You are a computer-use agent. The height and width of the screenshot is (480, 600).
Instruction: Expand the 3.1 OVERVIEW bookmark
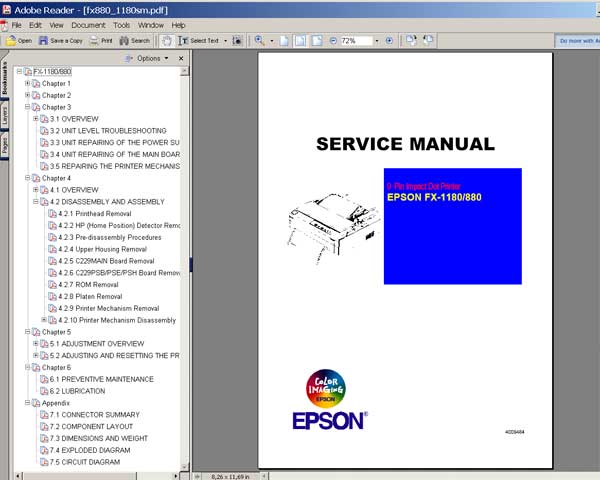click(36, 119)
